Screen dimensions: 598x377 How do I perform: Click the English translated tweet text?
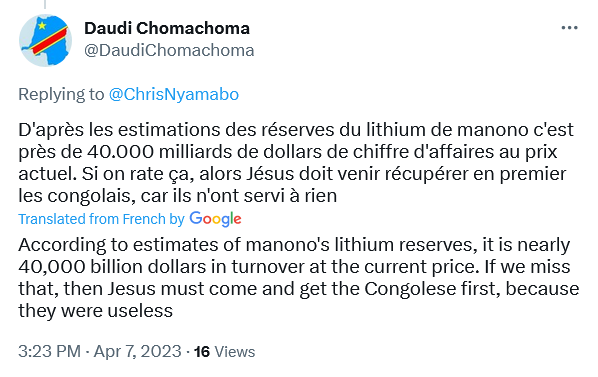coord(299,278)
